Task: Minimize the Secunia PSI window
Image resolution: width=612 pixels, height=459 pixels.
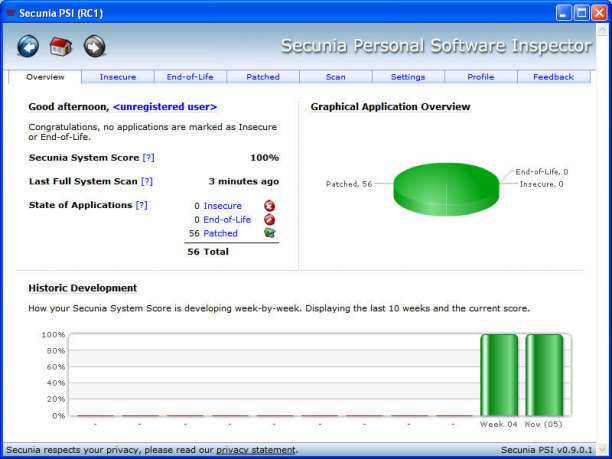Action: [x=563, y=13]
